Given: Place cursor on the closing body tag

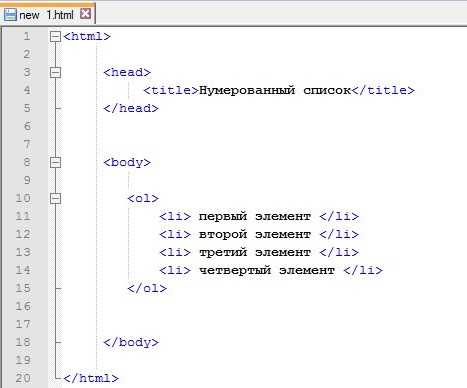Looking at the screenshot, I should [x=131, y=342].
